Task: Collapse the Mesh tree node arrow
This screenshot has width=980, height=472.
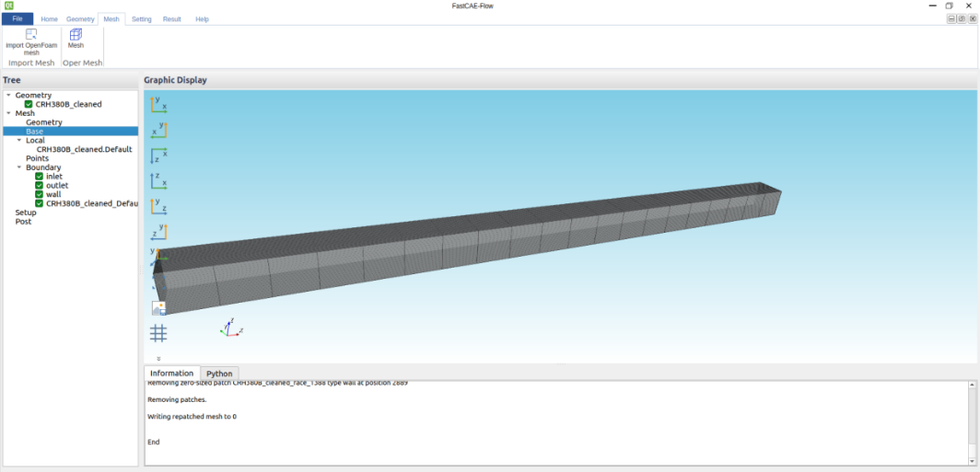Action: tap(8, 114)
